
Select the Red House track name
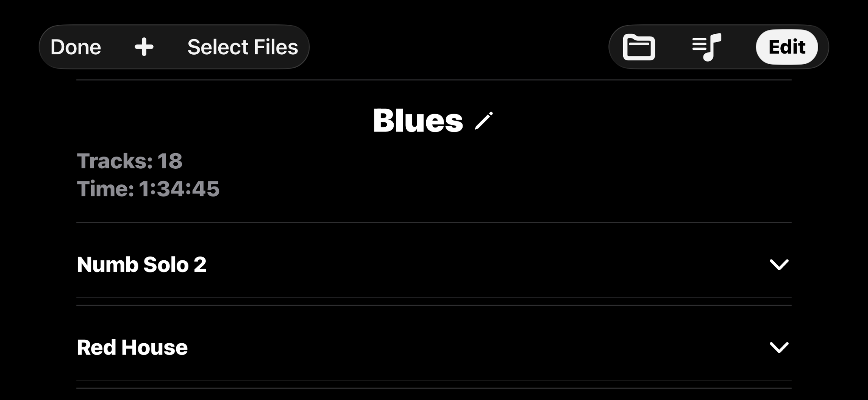[x=131, y=347]
